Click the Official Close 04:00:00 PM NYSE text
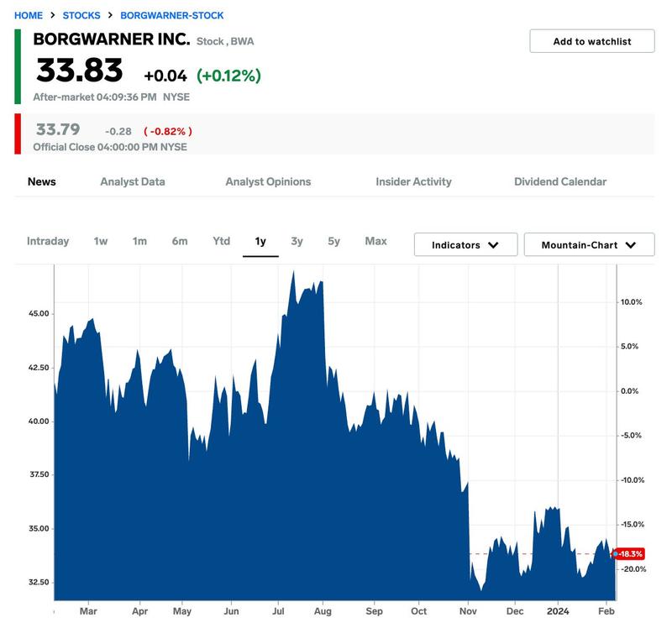The height and width of the screenshot is (628, 672). point(110,147)
